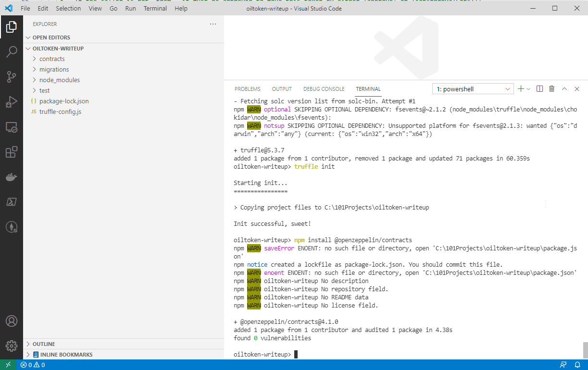Image resolution: width=588 pixels, height=370 pixels.
Task: Click '+ @openzeppelin/contracts@4.1.0' line
Action: 286,322
